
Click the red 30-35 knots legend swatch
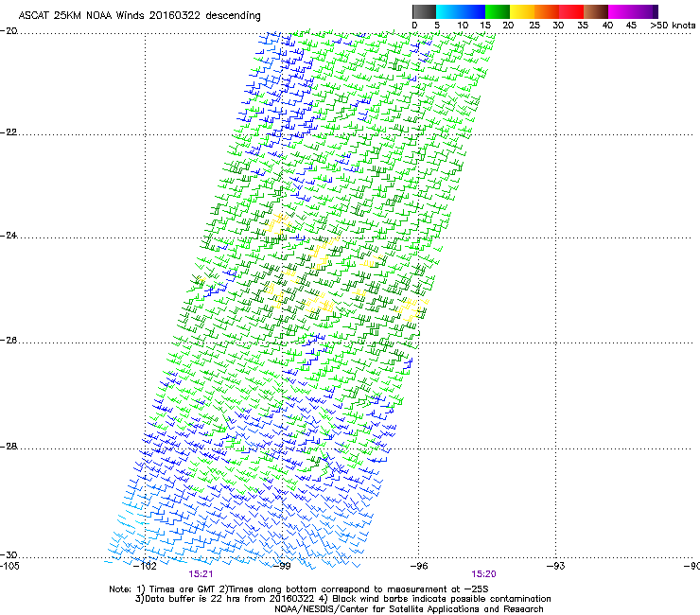(571, 11)
